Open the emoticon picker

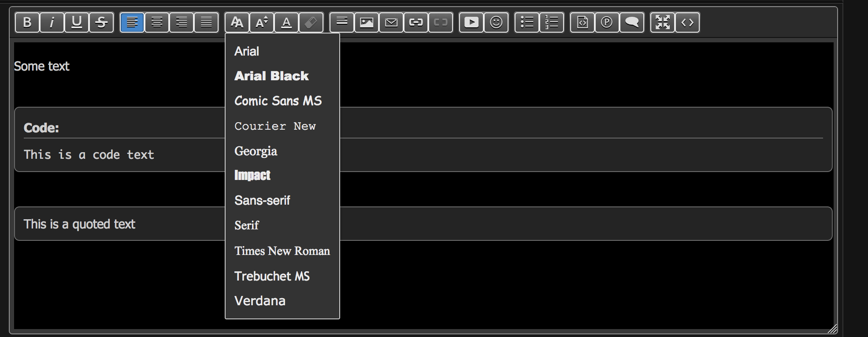coord(496,22)
